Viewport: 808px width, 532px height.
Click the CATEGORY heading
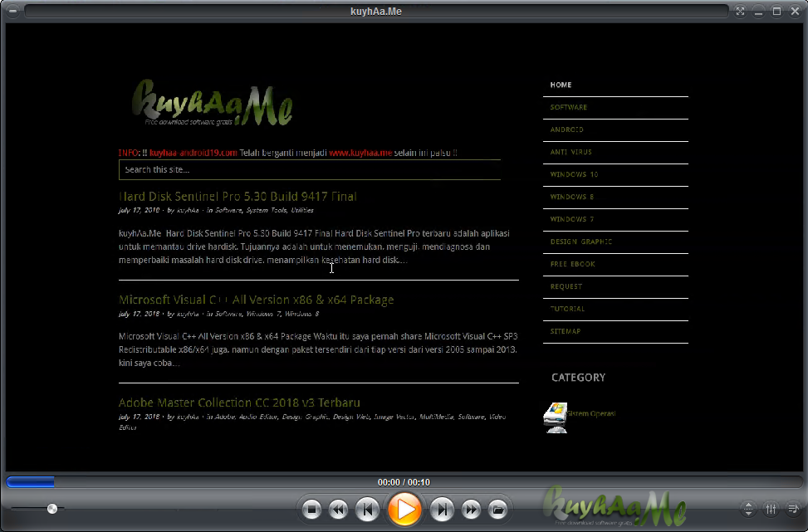[x=578, y=378]
